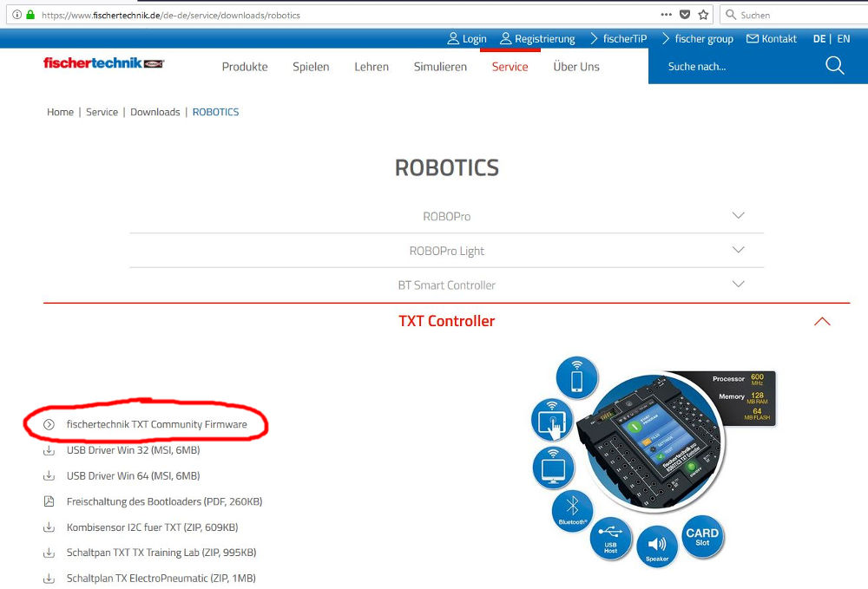Open the Service menu item

point(510,67)
